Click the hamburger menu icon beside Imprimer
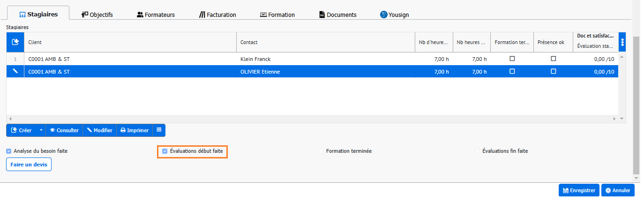The height and width of the screenshot is (210, 644). coord(159,130)
